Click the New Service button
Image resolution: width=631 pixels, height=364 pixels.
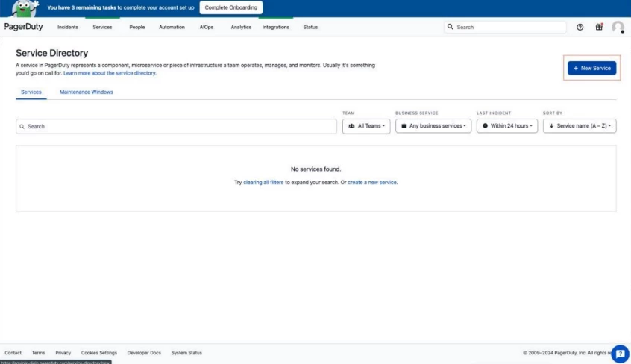pos(591,68)
